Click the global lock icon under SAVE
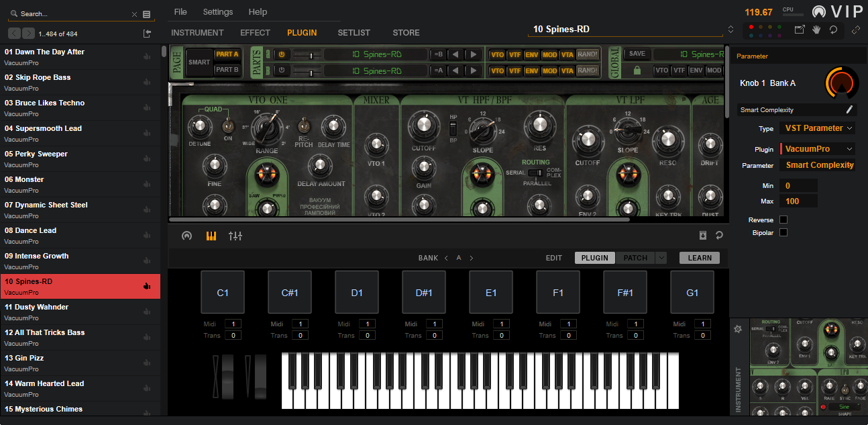The width and height of the screenshot is (868, 425). click(x=637, y=70)
